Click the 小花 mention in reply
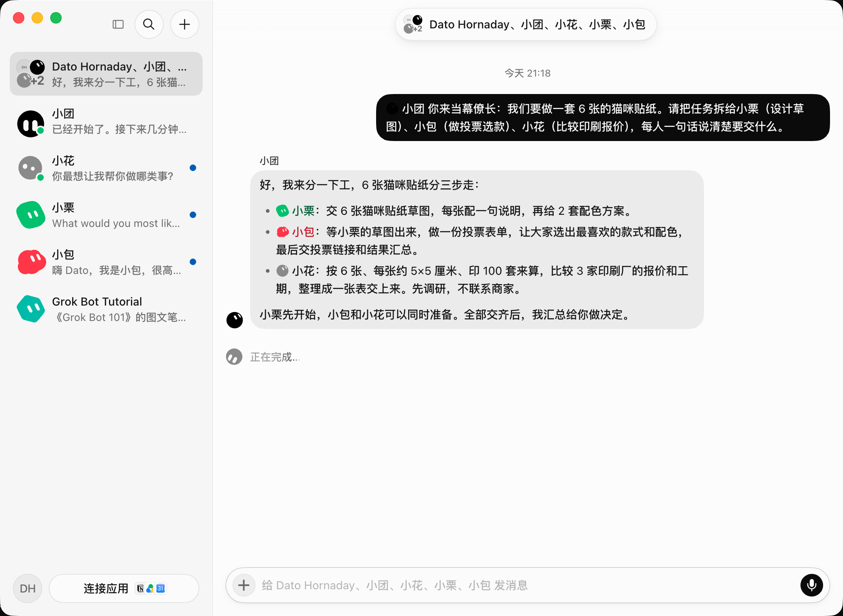The image size is (843, 616). 295,271
